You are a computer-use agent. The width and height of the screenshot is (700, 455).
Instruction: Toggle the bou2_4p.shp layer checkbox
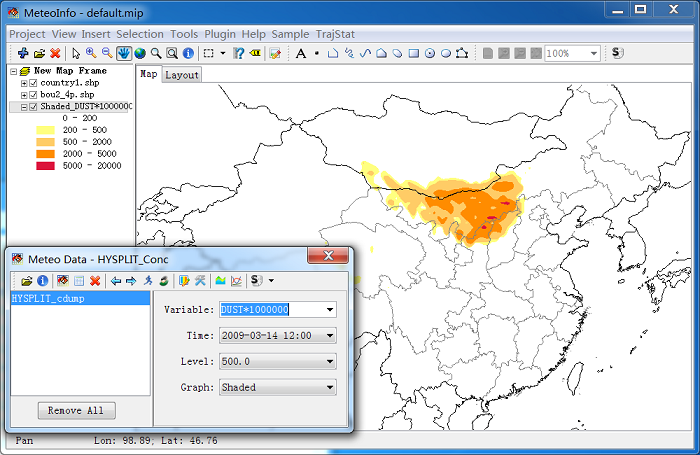coord(33,95)
